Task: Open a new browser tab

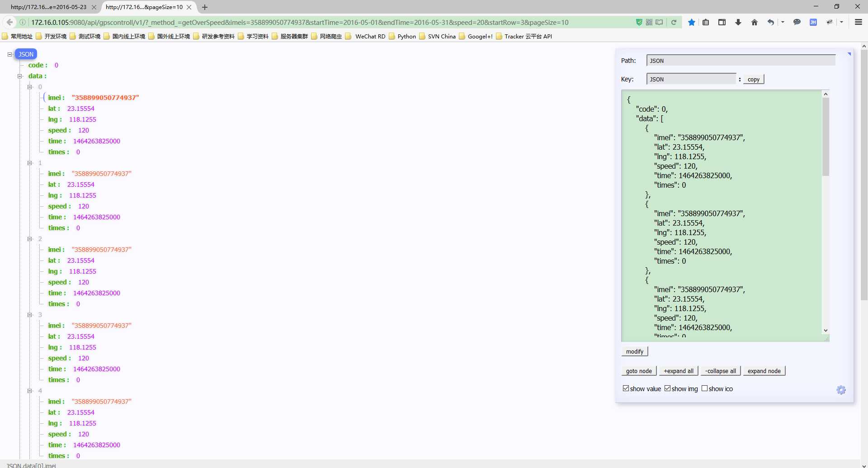Action: click(205, 7)
